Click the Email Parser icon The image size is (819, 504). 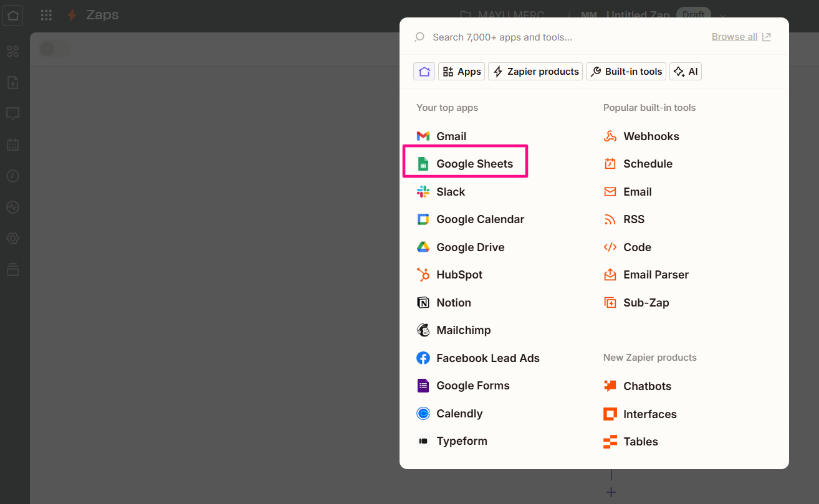point(610,275)
